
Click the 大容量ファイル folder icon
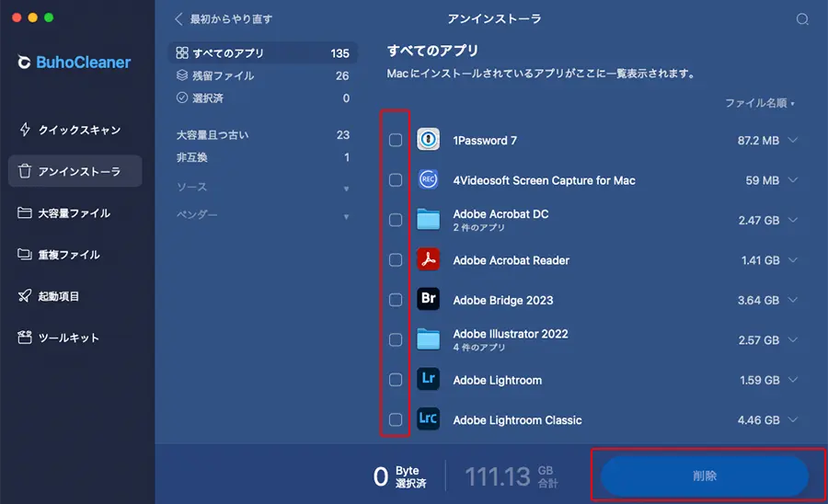(x=24, y=212)
